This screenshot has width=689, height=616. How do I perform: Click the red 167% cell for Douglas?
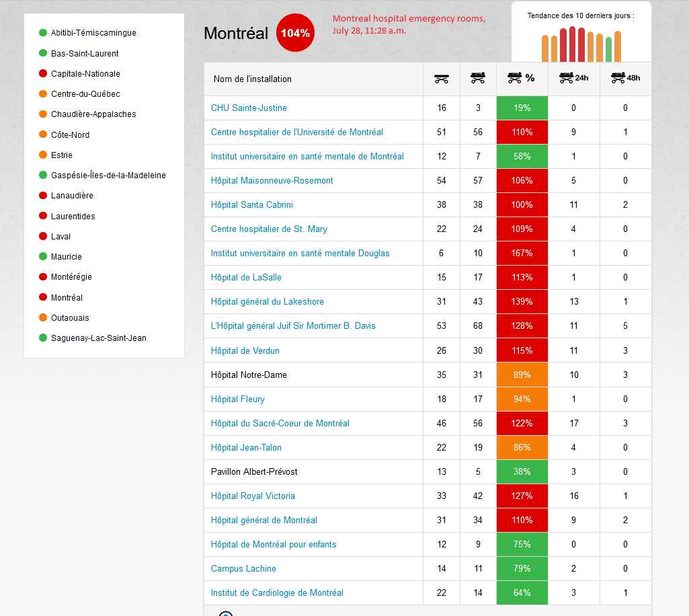[x=522, y=253]
